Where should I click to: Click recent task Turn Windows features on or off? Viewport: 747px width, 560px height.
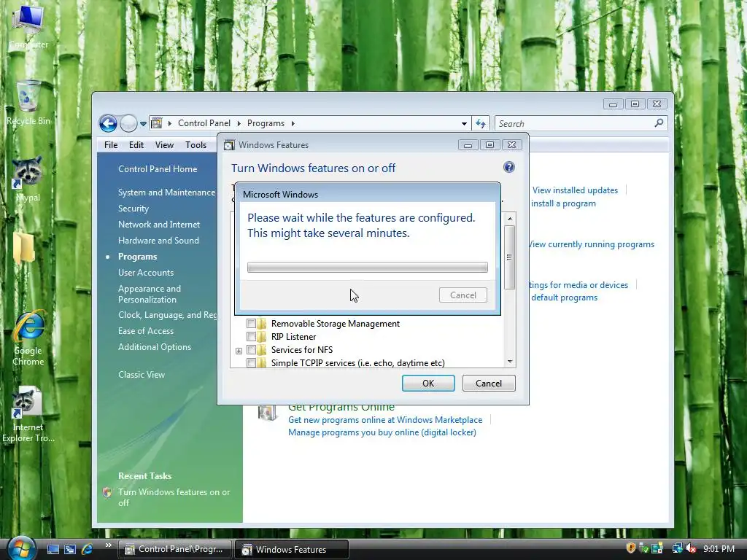coord(174,497)
